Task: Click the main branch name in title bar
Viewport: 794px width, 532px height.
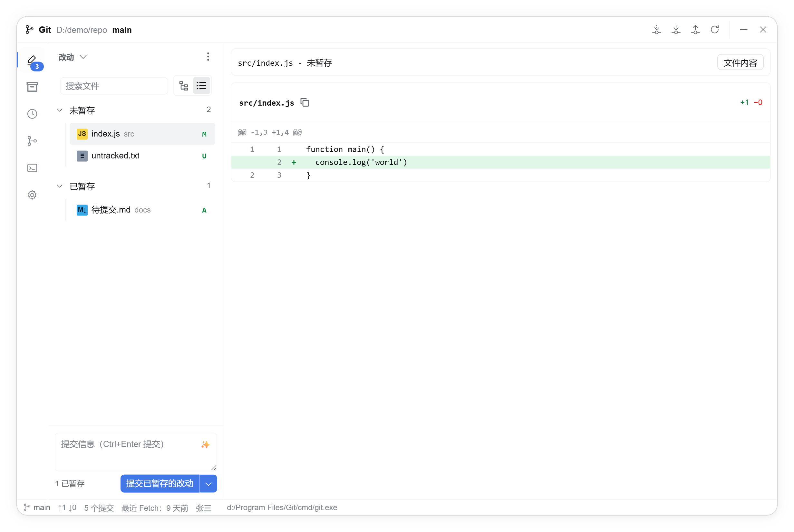Action: (122, 30)
